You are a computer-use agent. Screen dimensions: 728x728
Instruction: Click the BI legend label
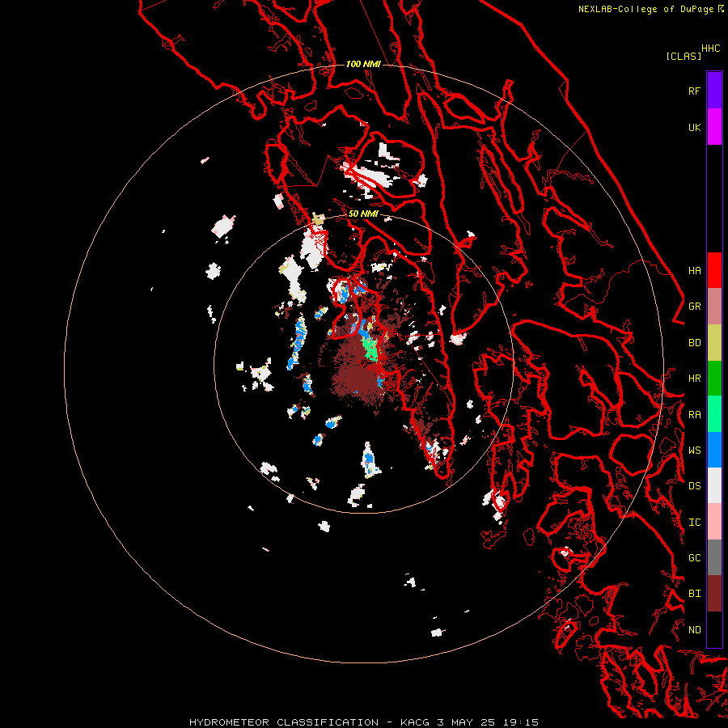[694, 594]
